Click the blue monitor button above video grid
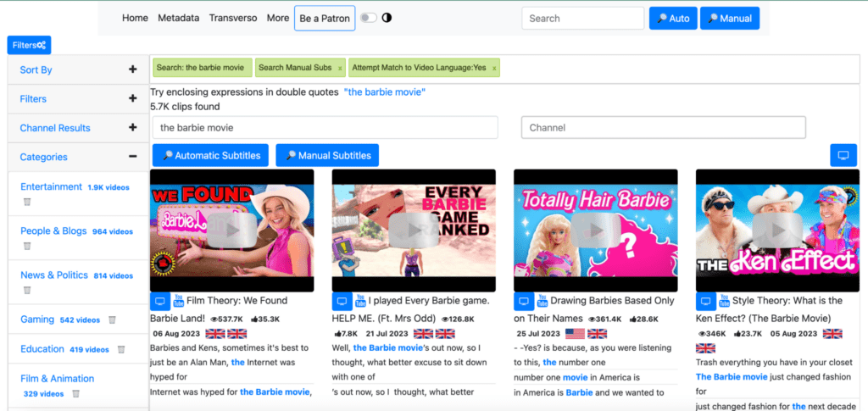The image size is (868, 411). [843, 155]
